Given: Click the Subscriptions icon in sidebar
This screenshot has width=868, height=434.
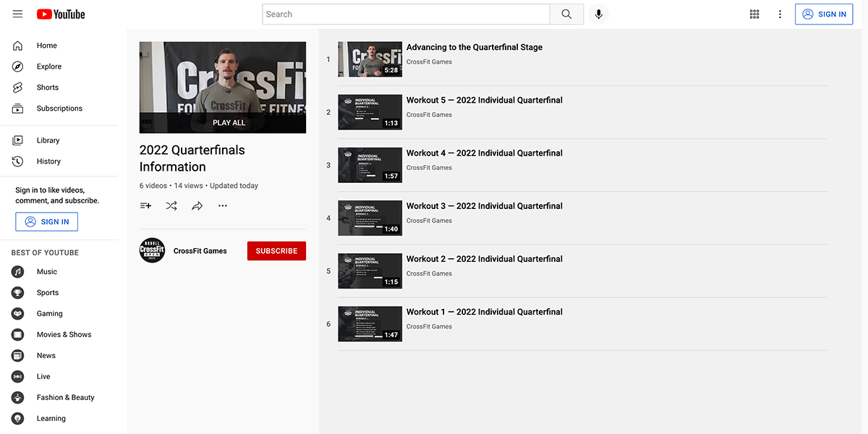Looking at the screenshot, I should pyautogui.click(x=18, y=109).
